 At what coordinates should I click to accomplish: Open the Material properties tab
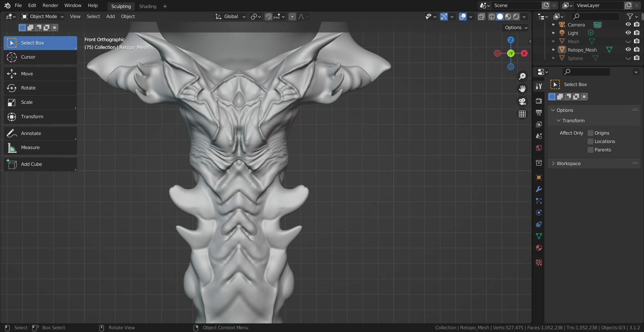539,248
